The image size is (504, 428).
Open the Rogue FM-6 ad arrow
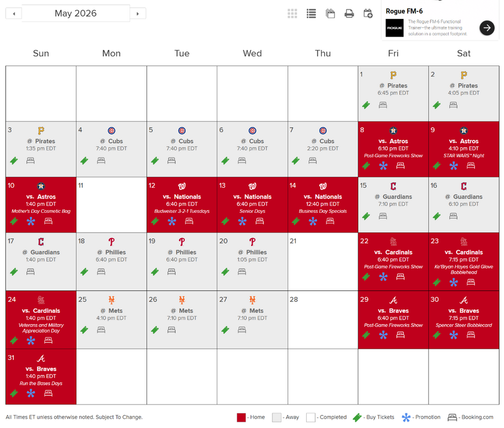click(487, 27)
